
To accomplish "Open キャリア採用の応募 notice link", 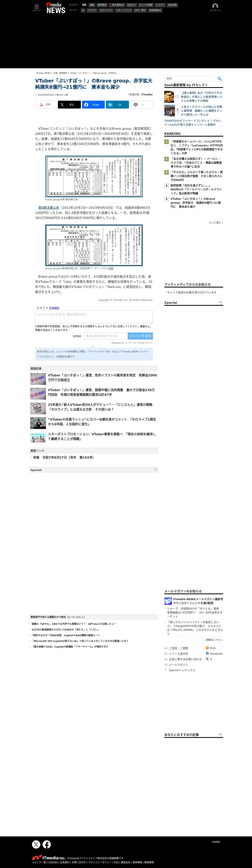I will (x=191, y=292).
